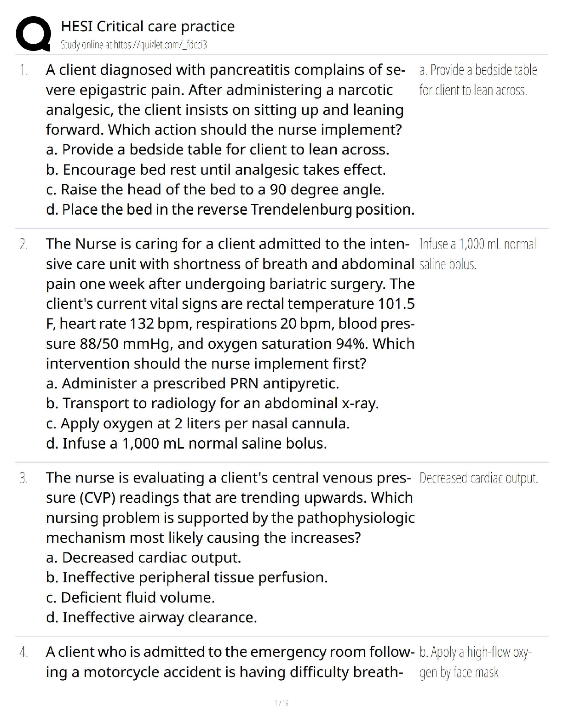The image size is (563, 728).
Task: Select option d. Infuse 1,000 mL saline bolus
Action: tap(186, 444)
